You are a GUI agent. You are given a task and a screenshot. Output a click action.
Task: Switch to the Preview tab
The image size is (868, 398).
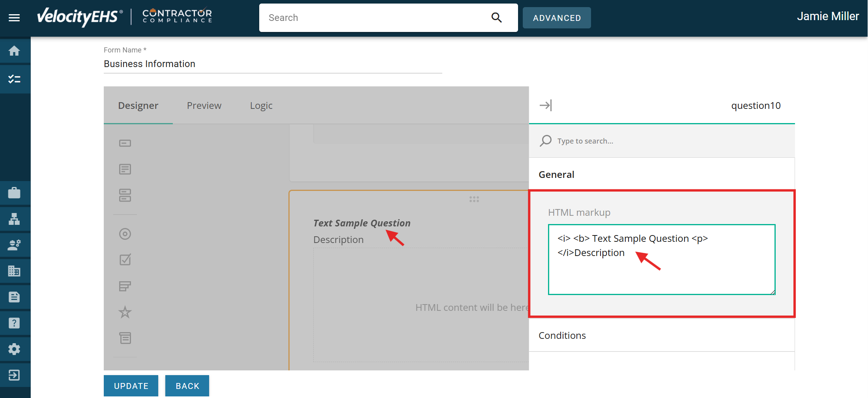tap(204, 105)
